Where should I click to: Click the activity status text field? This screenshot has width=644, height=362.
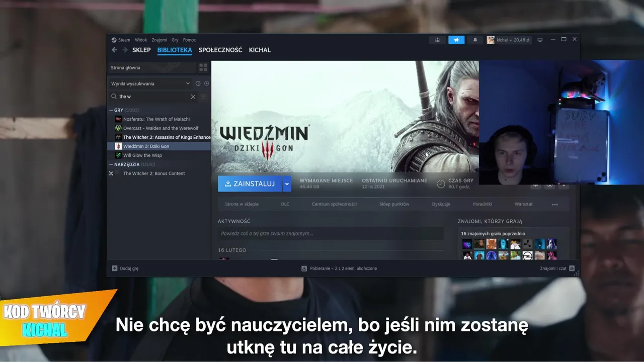(x=331, y=233)
